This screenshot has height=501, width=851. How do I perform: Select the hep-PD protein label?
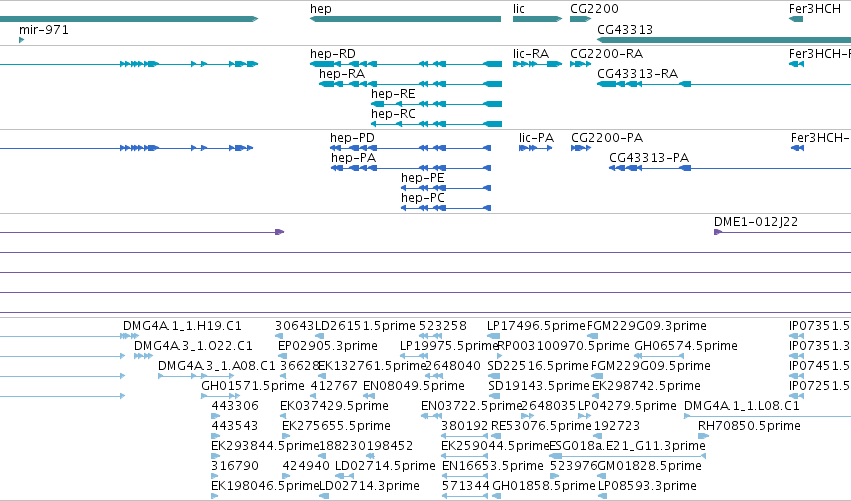click(352, 138)
